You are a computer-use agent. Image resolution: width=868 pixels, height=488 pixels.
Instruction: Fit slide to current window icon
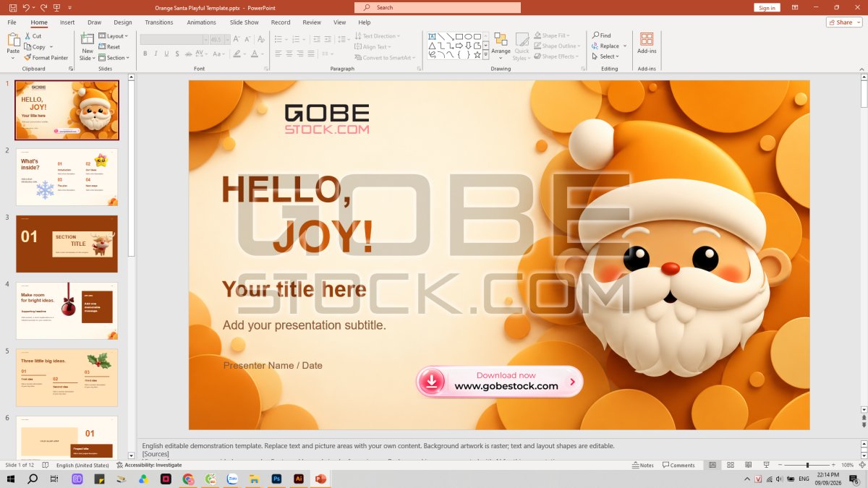point(861,465)
